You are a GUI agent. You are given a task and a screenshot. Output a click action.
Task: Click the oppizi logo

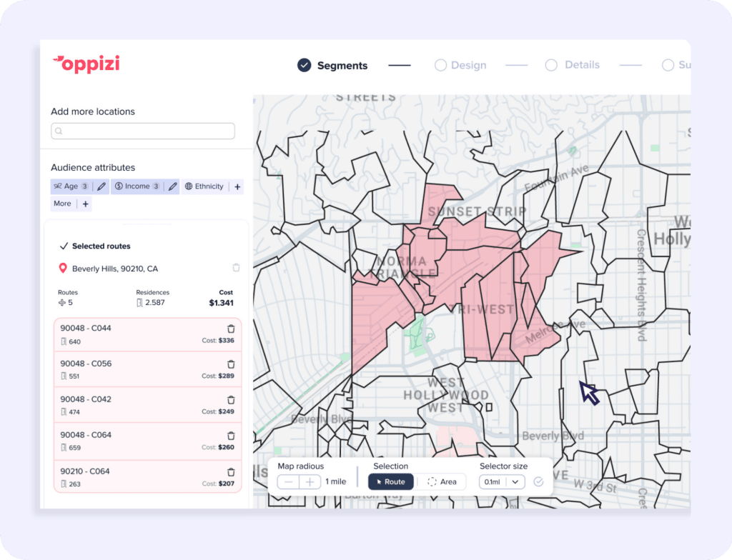pos(86,64)
